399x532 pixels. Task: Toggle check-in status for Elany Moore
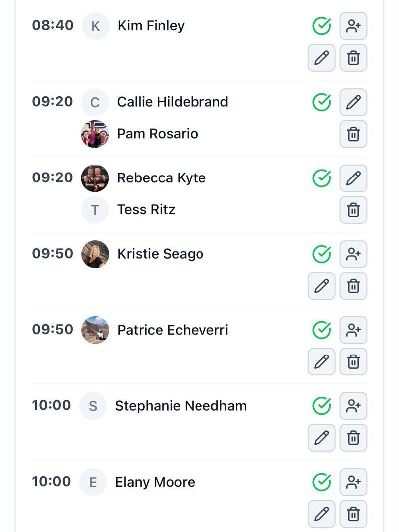click(x=322, y=482)
